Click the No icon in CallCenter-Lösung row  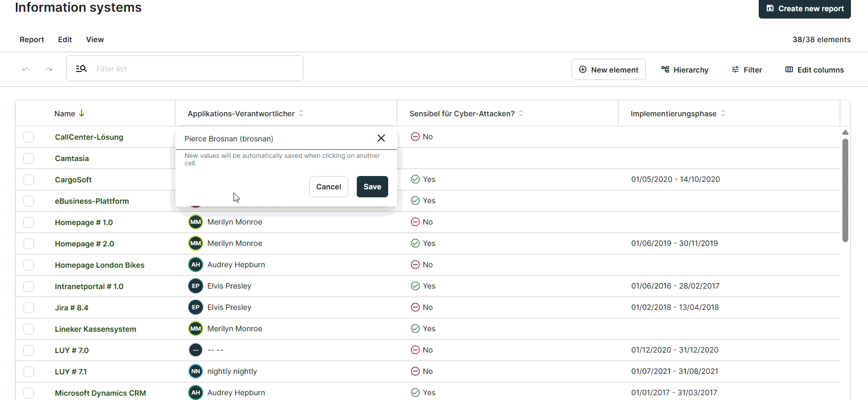point(415,137)
